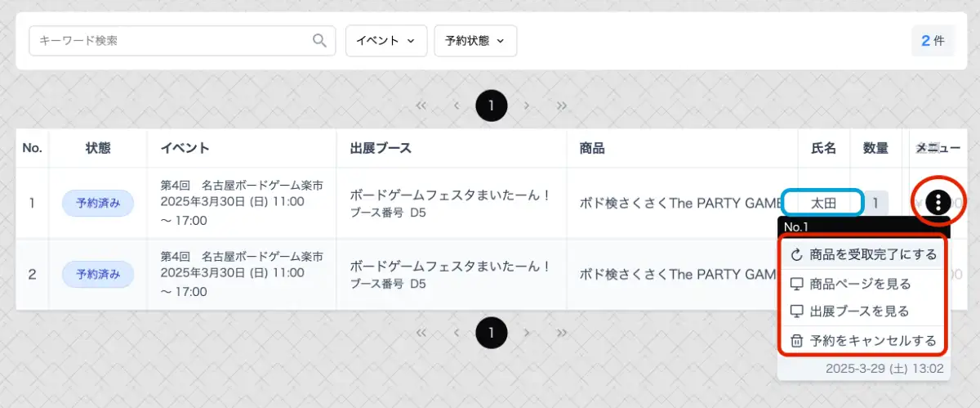Focus the キーワード検索 input field

[x=171, y=40]
